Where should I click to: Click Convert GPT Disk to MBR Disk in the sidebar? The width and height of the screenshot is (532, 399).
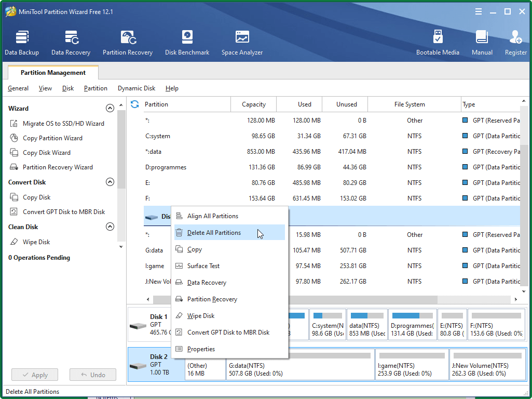tap(64, 212)
